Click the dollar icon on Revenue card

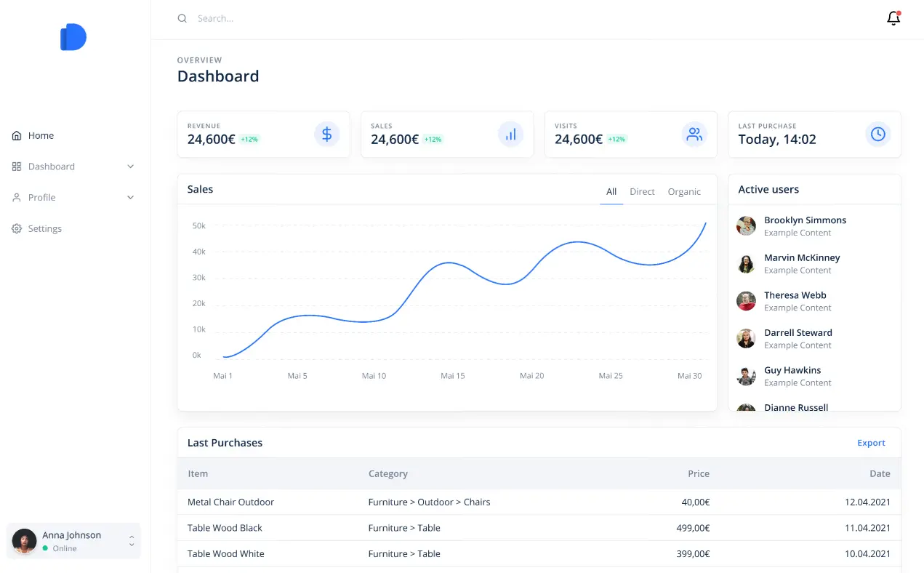(x=327, y=134)
